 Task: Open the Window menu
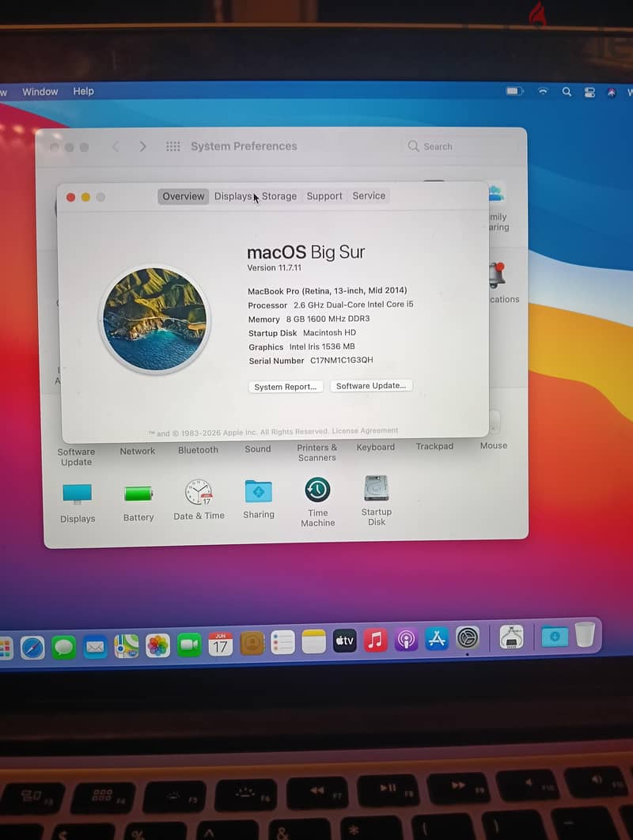pos(40,92)
